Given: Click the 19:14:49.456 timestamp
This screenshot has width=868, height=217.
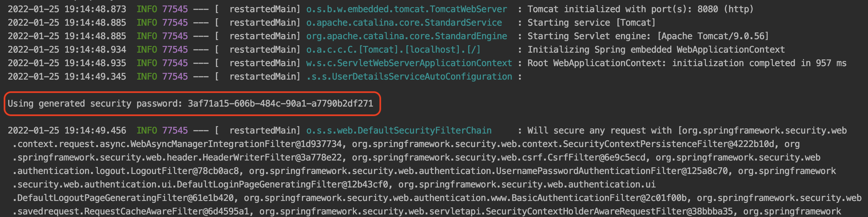Looking at the screenshot, I should coord(95,131).
